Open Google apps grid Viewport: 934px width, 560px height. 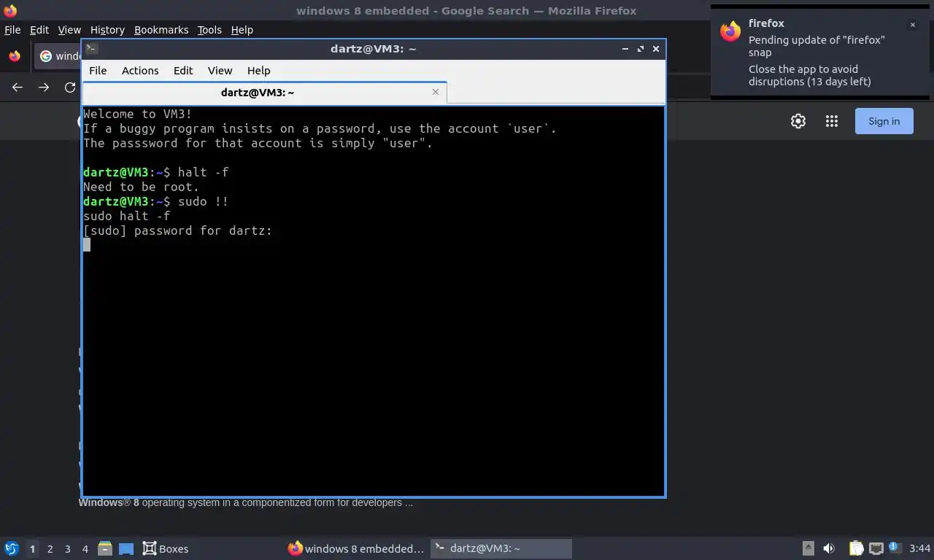click(x=832, y=121)
